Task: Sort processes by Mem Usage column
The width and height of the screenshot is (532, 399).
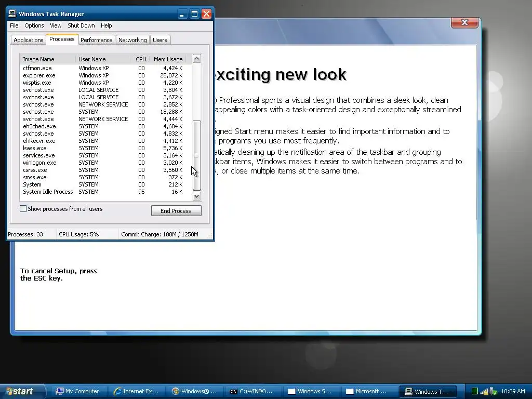Action: click(x=168, y=59)
